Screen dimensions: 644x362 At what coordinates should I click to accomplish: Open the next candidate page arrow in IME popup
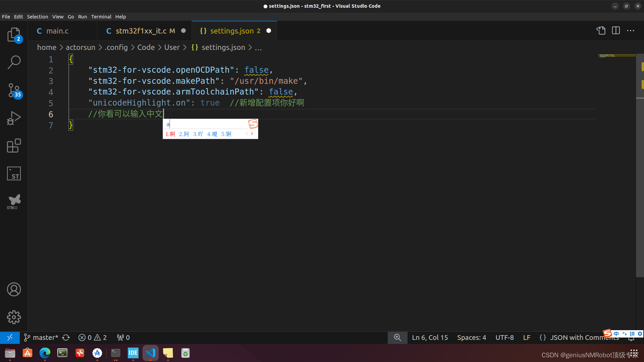pos(252,134)
